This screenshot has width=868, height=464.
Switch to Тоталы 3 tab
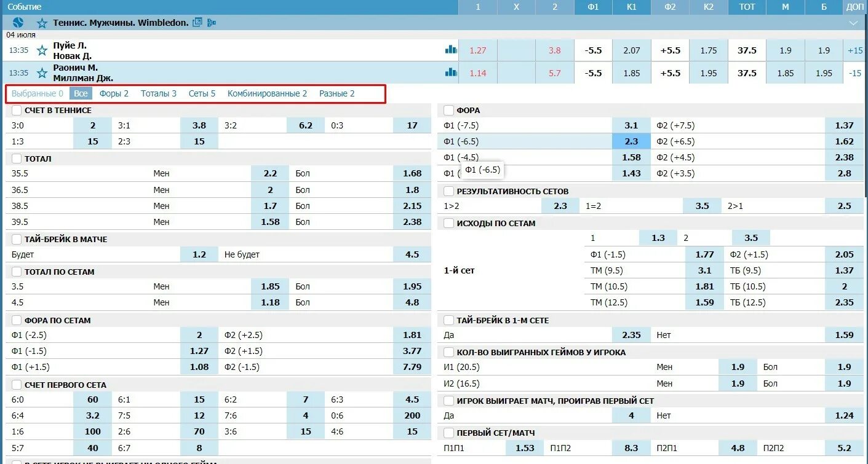coord(159,93)
